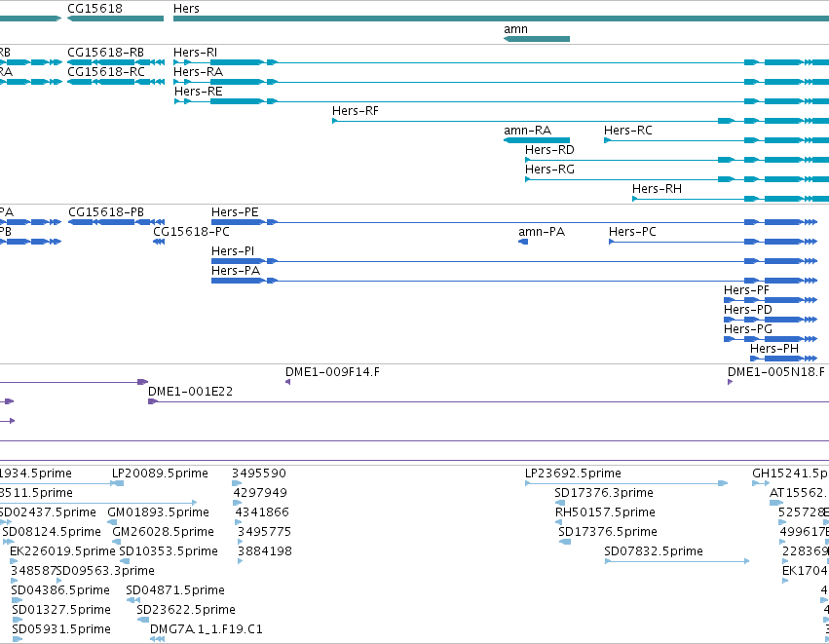Select the Hers-RE transcript label

click(x=199, y=92)
